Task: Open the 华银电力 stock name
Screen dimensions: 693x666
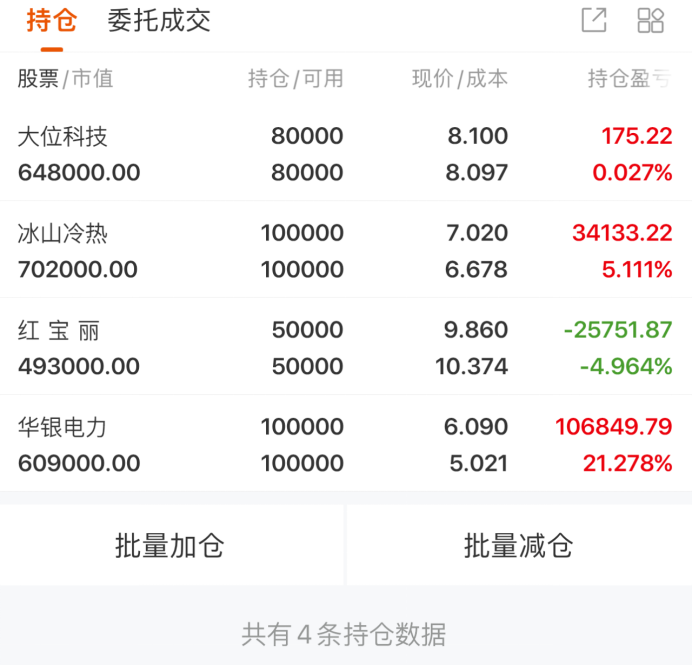Action: tap(62, 427)
